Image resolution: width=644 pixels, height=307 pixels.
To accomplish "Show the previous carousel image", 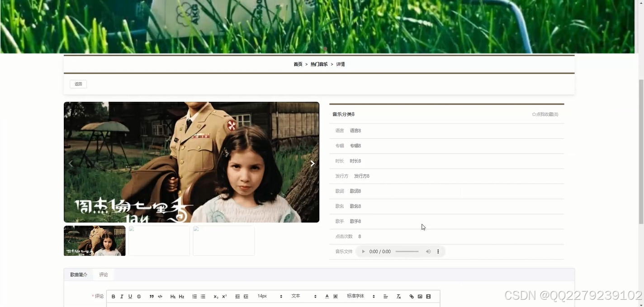I will [x=71, y=163].
